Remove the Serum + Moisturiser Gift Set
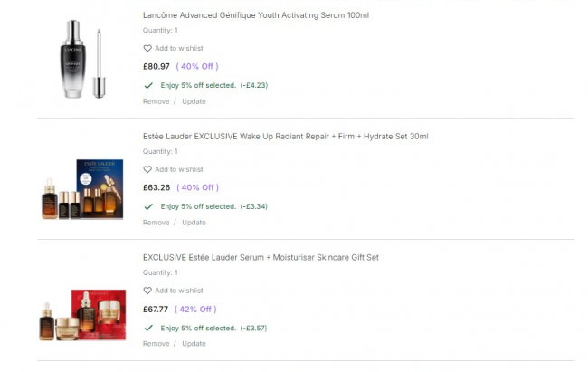The height and width of the screenshot is (372, 588). (x=156, y=344)
